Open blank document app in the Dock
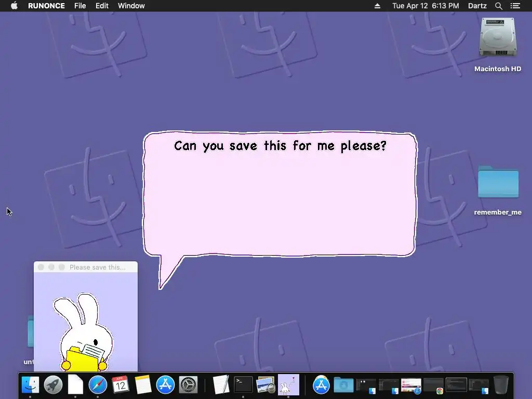Image resolution: width=532 pixels, height=399 pixels. [x=75, y=385]
